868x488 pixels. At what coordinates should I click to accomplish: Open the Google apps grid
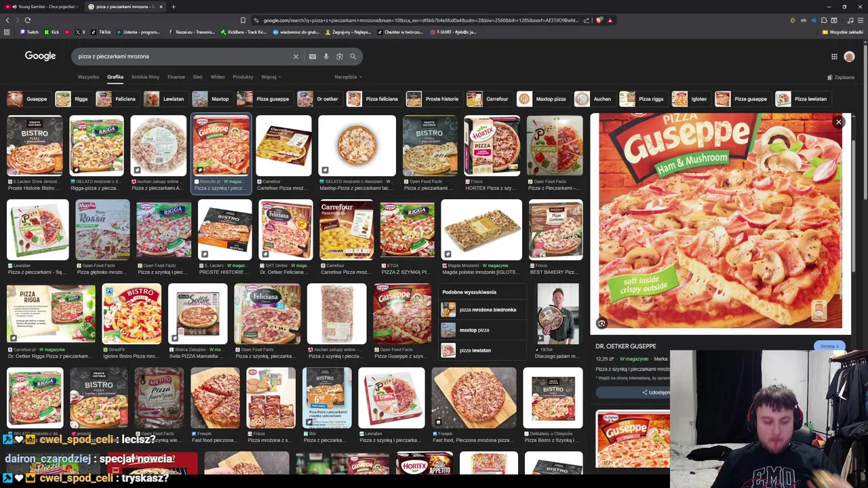click(834, 56)
